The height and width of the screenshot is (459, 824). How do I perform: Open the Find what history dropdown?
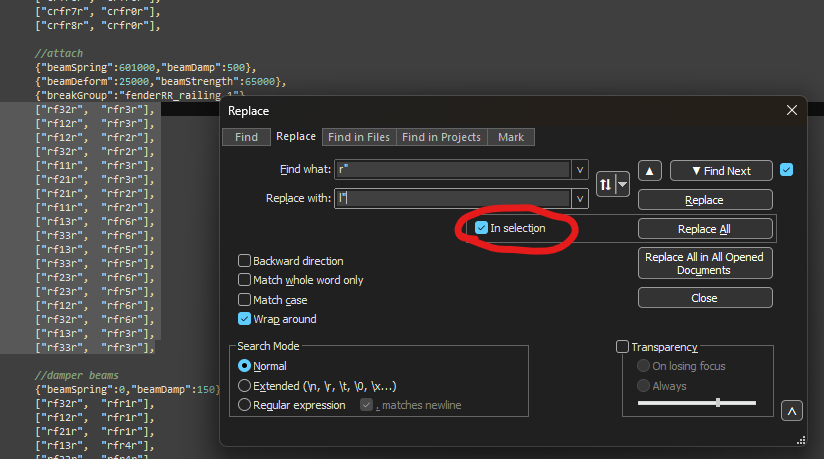(579, 171)
